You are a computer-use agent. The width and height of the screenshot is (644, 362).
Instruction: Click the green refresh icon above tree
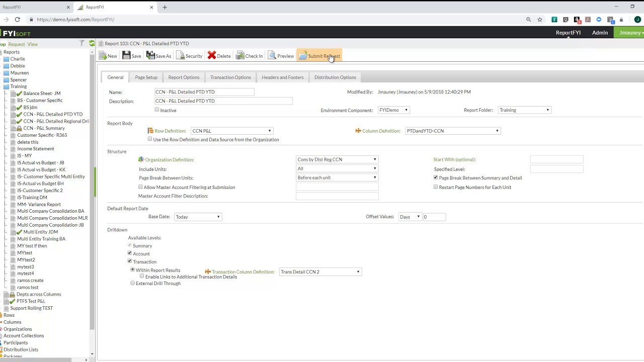(92, 44)
